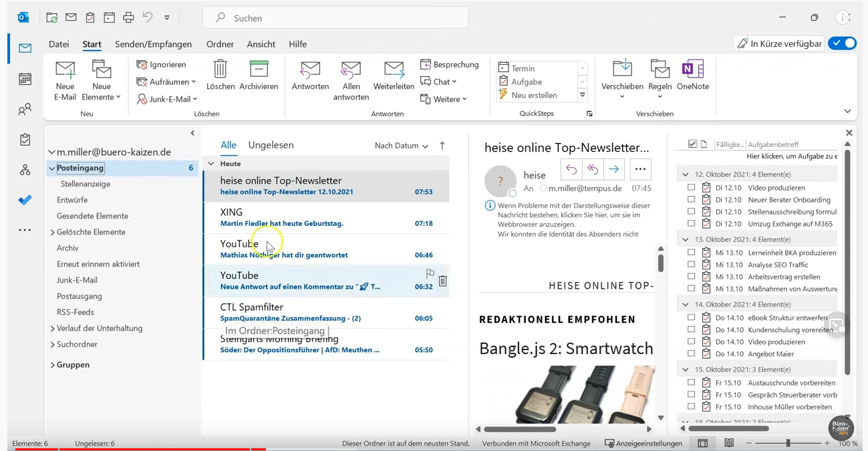
Task: Switch to Ansicht ribbon tab
Action: click(x=261, y=44)
